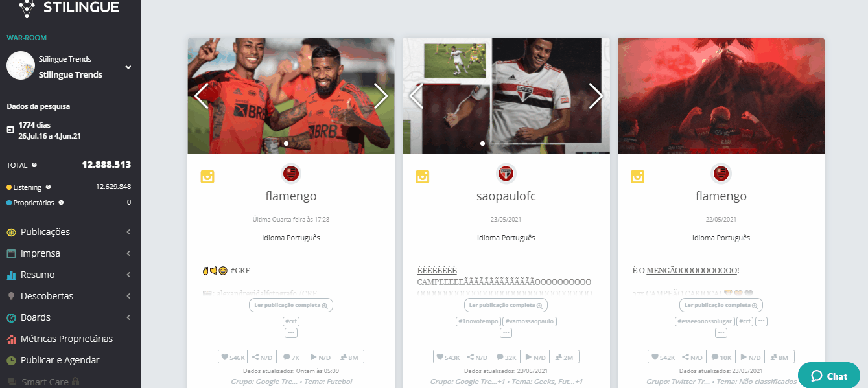Click help icon next to TOTAL
The image size is (868, 388).
[x=34, y=165]
